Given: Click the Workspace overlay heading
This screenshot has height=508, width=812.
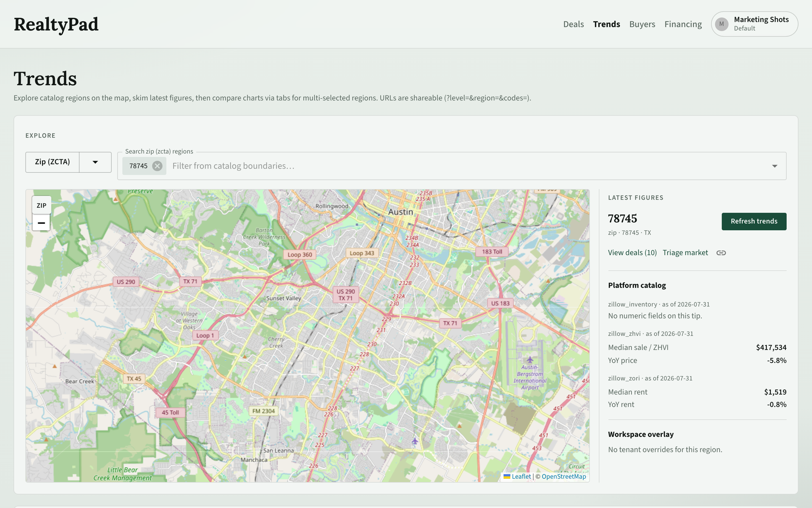Looking at the screenshot, I should [641, 434].
